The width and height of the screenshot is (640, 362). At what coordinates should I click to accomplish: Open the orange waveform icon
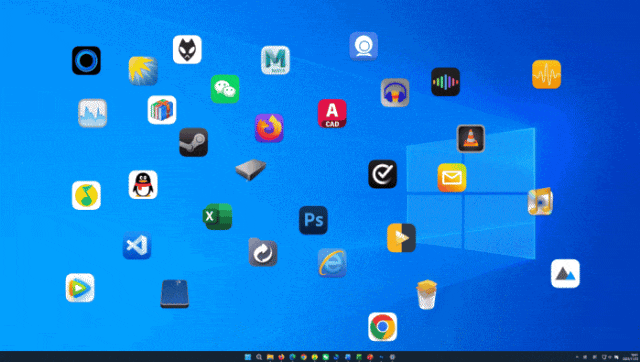click(x=547, y=74)
